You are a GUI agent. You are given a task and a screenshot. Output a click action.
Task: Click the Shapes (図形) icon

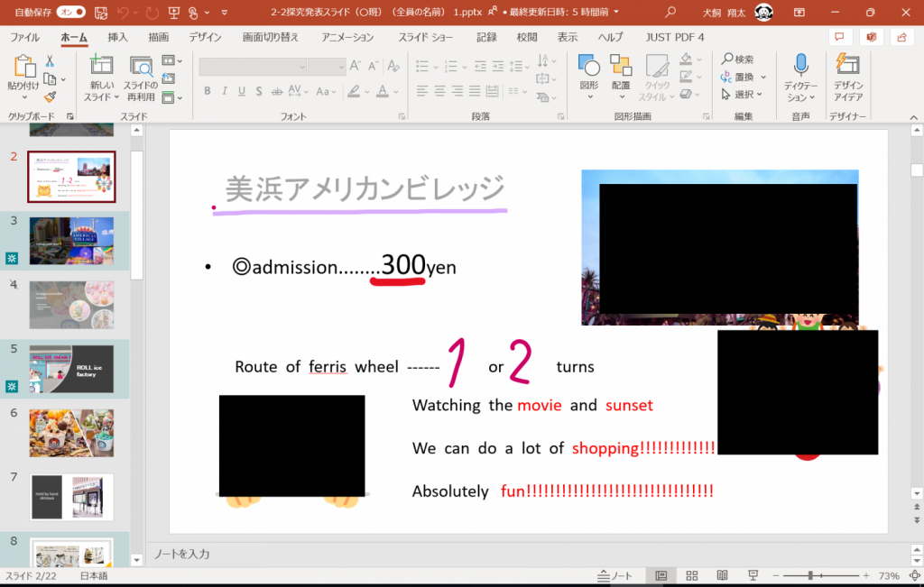click(x=588, y=66)
